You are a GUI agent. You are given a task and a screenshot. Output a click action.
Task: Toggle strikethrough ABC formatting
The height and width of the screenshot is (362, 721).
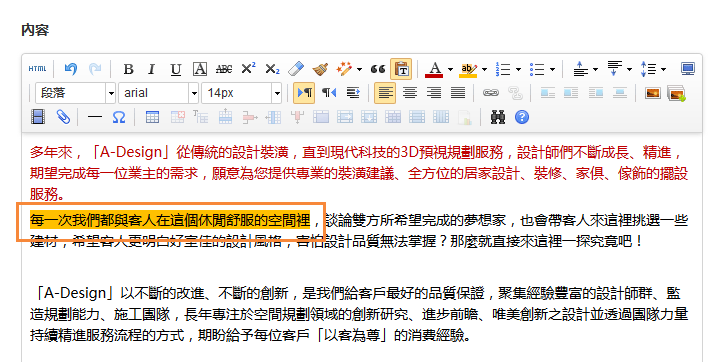click(224, 69)
